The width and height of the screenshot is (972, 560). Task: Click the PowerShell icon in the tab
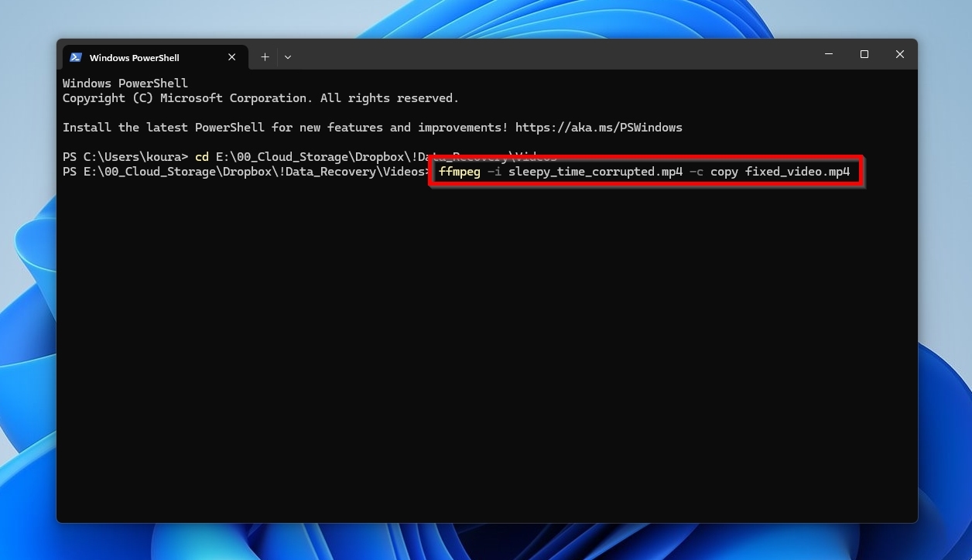coord(76,57)
